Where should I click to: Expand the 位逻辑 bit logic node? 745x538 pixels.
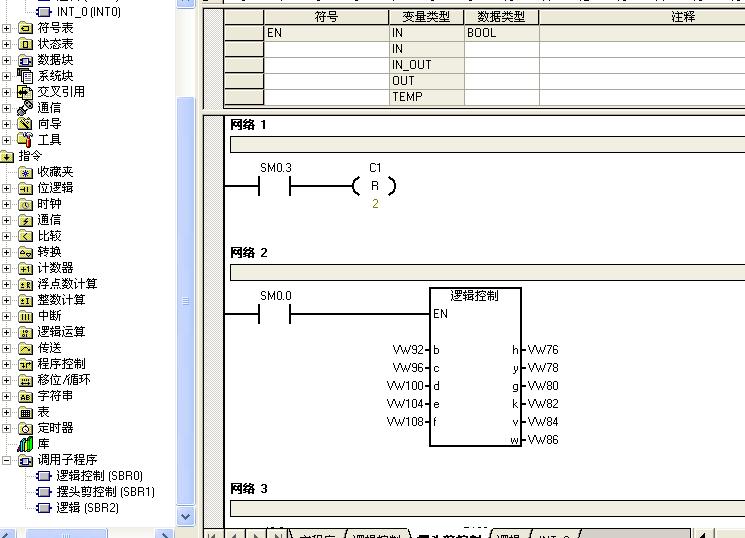[8, 188]
